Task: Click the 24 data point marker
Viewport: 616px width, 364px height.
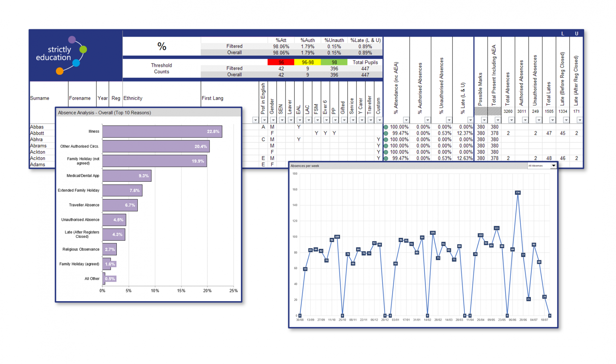Action: [x=544, y=297]
